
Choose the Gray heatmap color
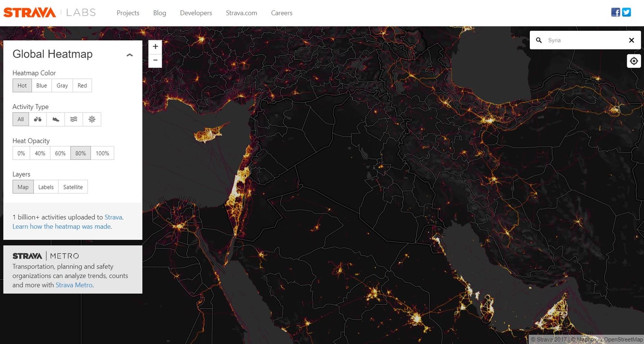coord(62,85)
